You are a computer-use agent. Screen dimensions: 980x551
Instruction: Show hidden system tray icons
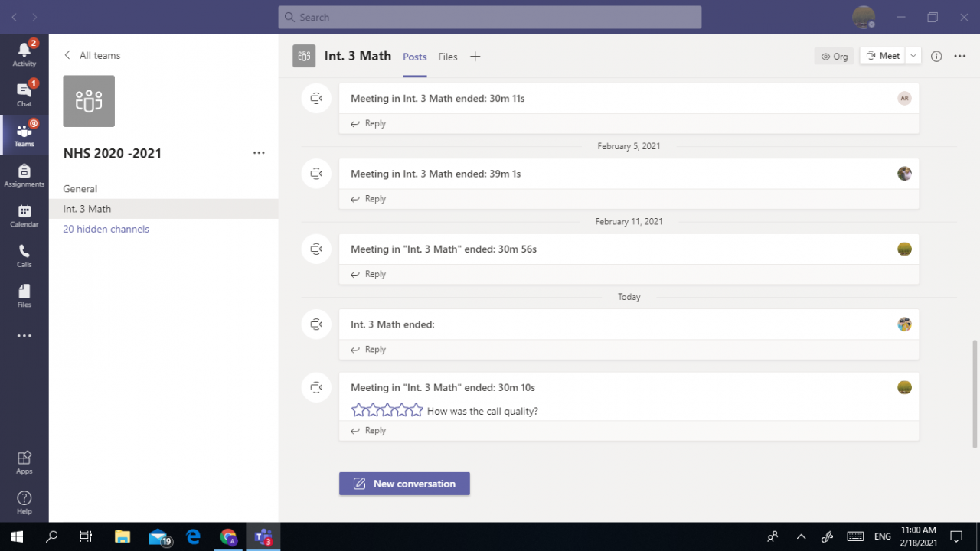pyautogui.click(x=802, y=536)
